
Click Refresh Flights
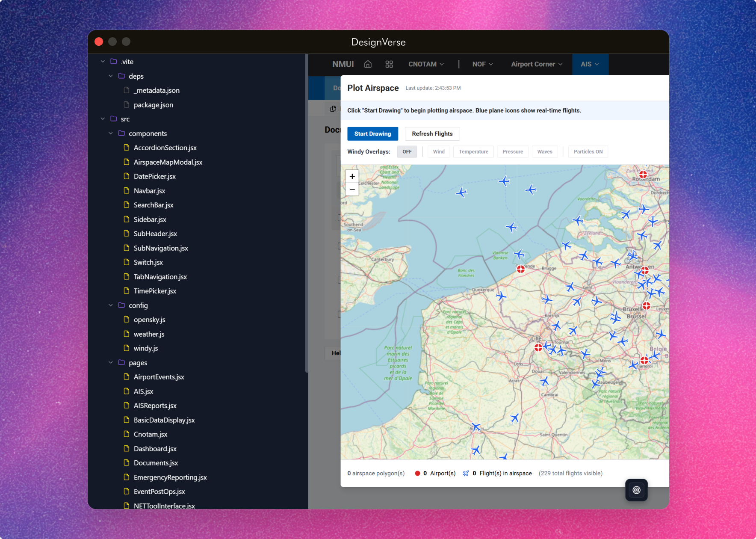tap(432, 133)
